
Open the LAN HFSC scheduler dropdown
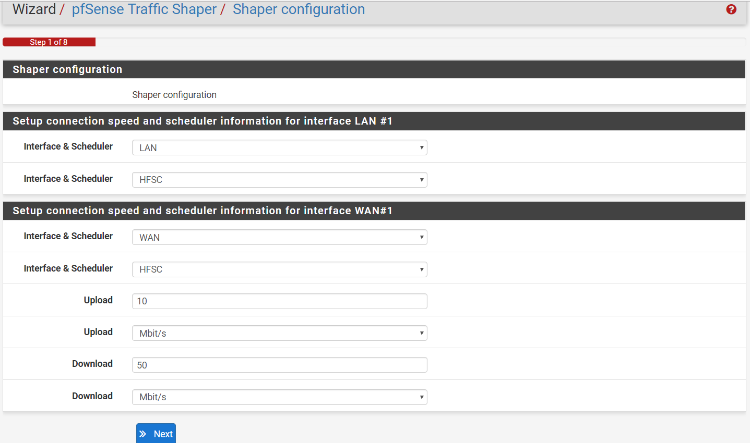point(279,180)
